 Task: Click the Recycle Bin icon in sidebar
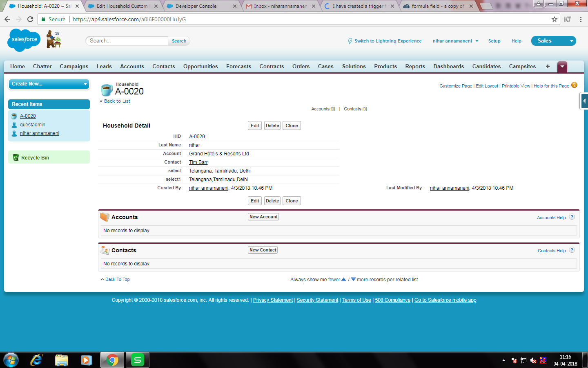point(16,157)
